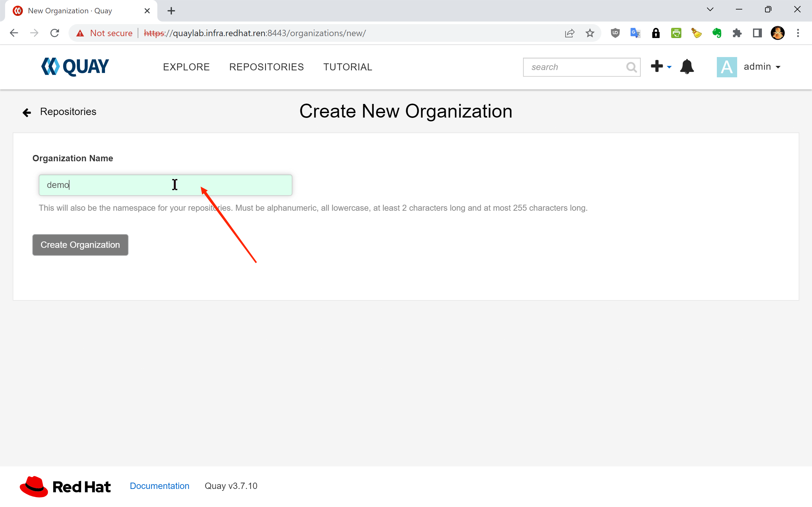Image resolution: width=812 pixels, height=507 pixels.
Task: Click the back arrow beside Repositories
Action: (x=27, y=112)
